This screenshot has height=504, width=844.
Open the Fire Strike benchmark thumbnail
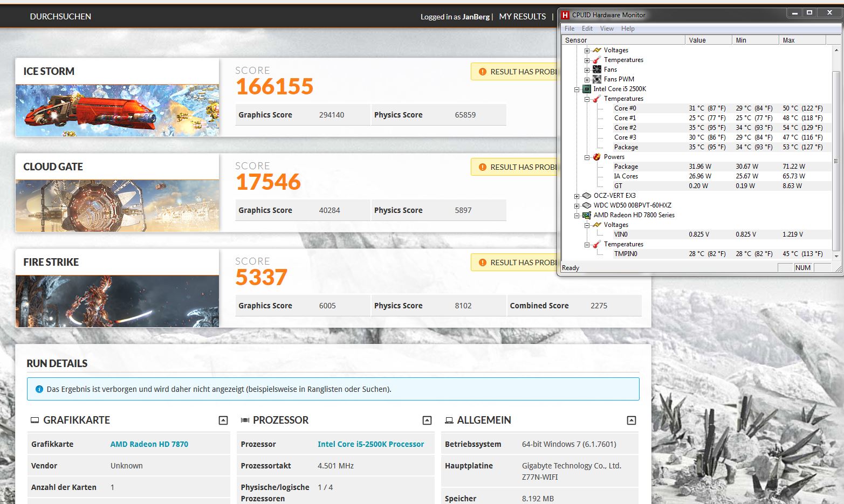pyautogui.click(x=117, y=301)
